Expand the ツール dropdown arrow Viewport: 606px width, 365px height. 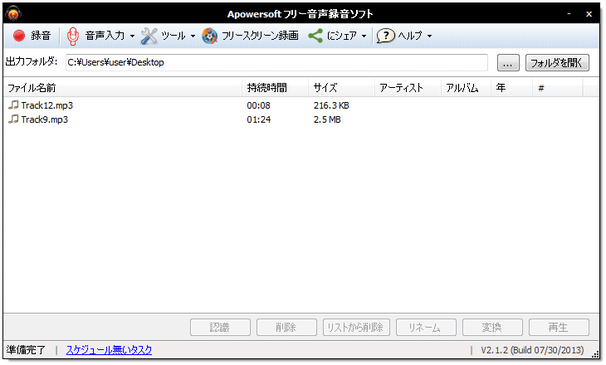click(x=192, y=36)
